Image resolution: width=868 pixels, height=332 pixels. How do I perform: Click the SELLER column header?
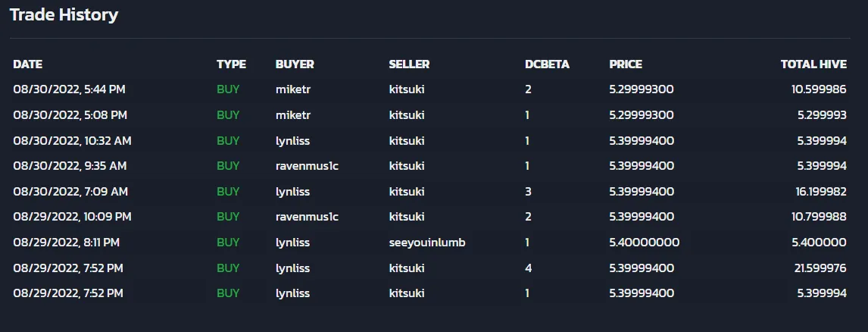tap(409, 64)
